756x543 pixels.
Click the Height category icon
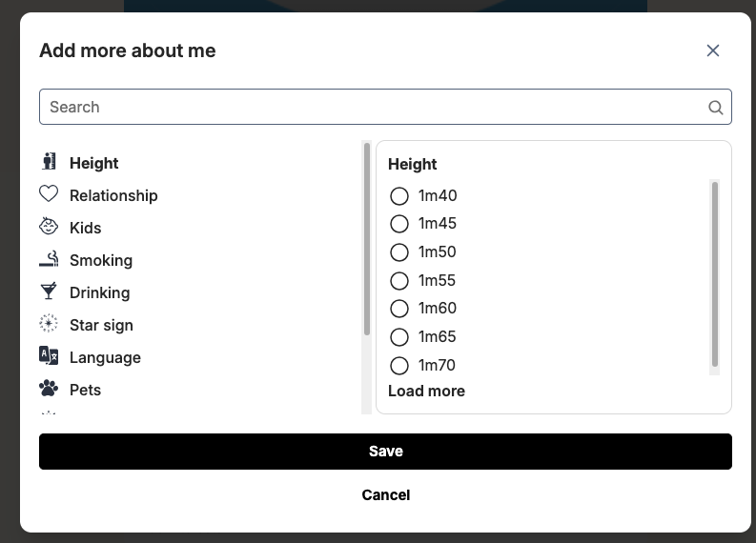[49, 163]
